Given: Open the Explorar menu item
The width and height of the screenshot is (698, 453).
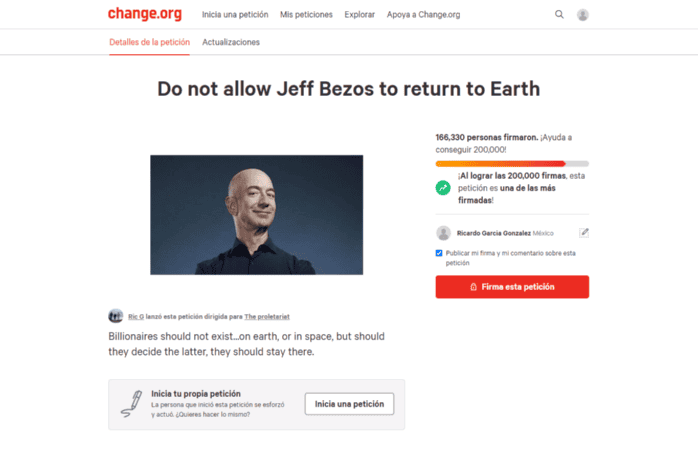Looking at the screenshot, I should (360, 15).
